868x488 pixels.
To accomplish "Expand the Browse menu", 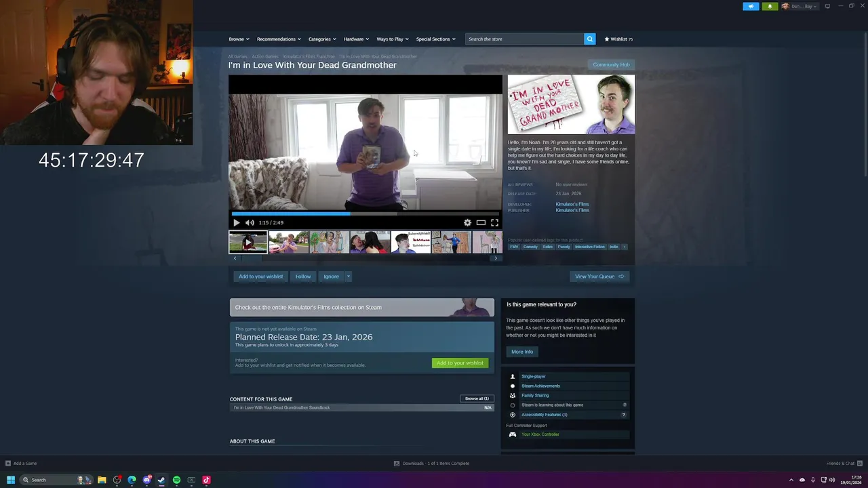I will pos(239,39).
